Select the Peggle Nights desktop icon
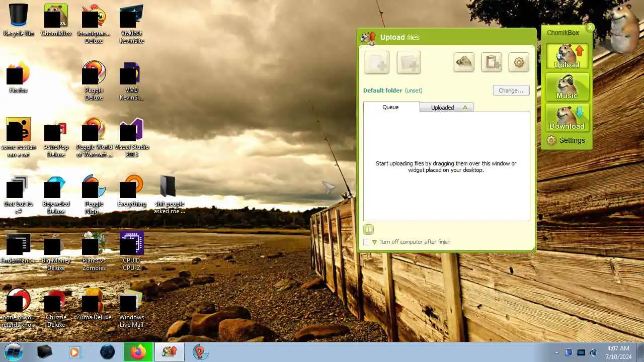This screenshot has height=362, width=644. point(94,194)
